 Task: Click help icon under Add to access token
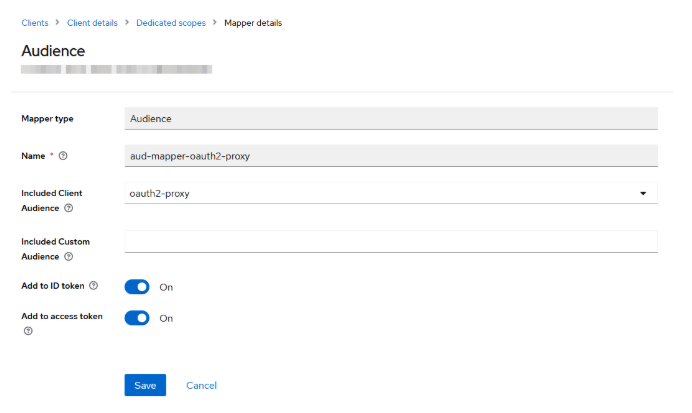click(27, 331)
